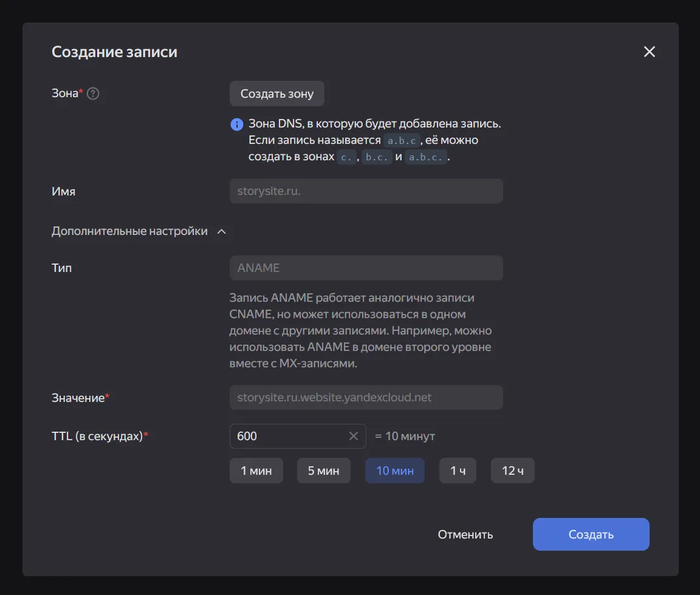Click the Создание записи dialog title
The width and height of the screenshot is (700, 595).
tap(114, 52)
